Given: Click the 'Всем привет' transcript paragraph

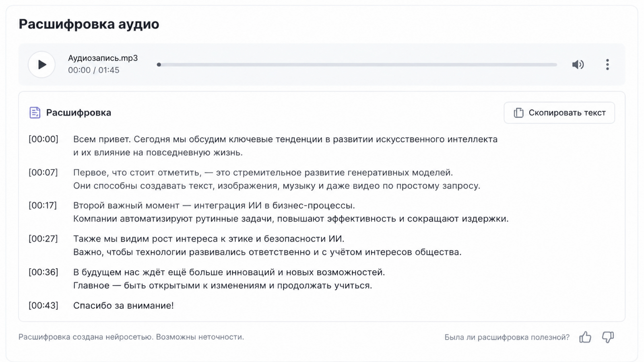Looking at the screenshot, I should [x=285, y=146].
